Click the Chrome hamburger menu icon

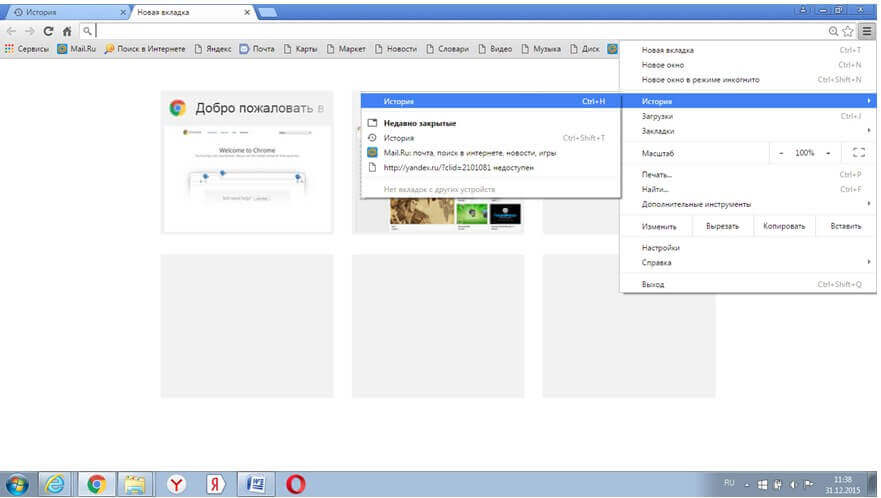click(867, 31)
